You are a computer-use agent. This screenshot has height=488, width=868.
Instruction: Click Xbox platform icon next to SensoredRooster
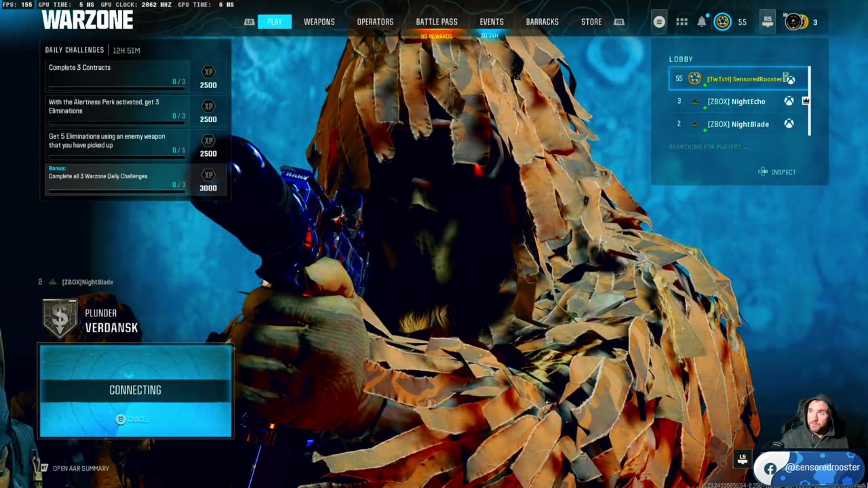coord(790,79)
